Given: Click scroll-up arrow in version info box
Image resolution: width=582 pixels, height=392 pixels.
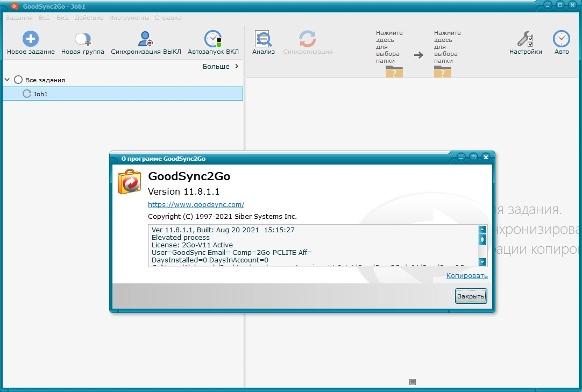Looking at the screenshot, I should (x=482, y=230).
